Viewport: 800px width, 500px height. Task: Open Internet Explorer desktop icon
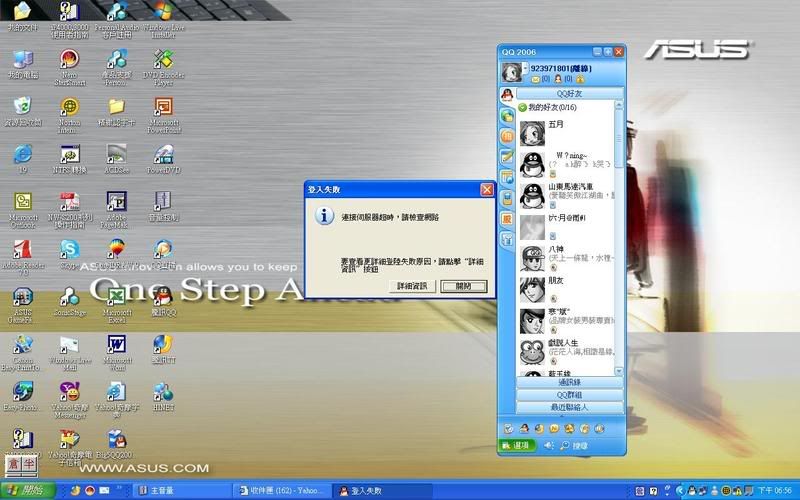[x=22, y=159]
